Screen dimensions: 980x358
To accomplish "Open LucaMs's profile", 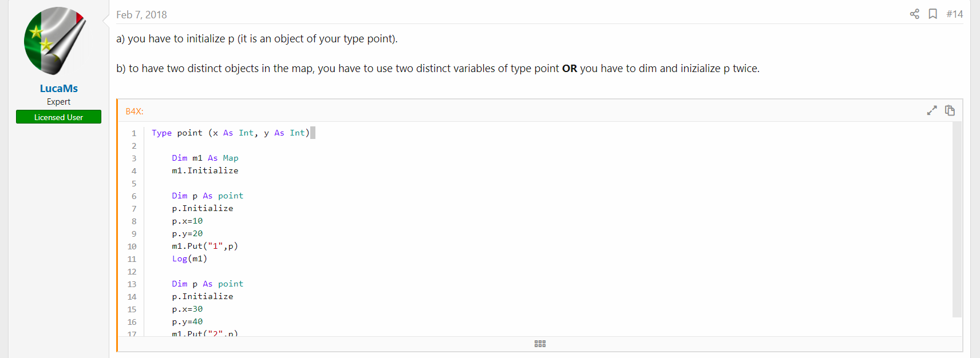I will point(58,88).
